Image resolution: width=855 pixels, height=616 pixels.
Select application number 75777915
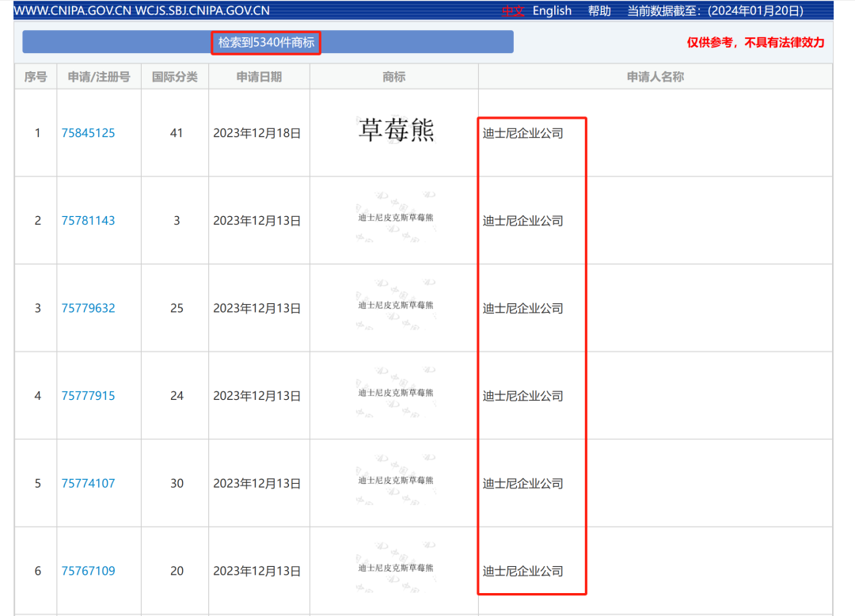coord(88,396)
